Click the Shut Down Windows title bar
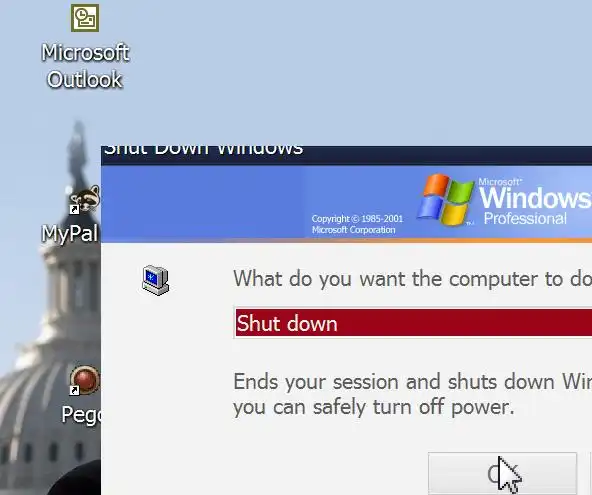Image resolution: width=592 pixels, height=495 pixels. click(x=346, y=155)
